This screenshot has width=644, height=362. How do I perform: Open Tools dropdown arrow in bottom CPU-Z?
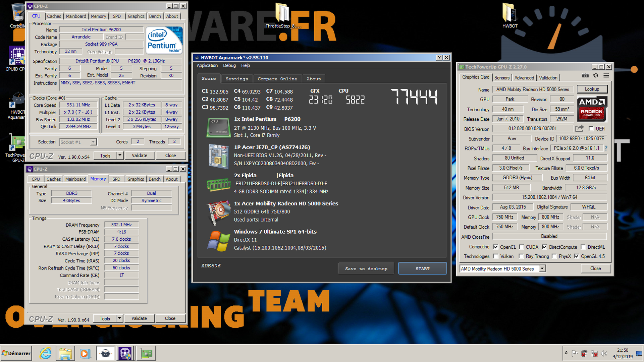click(x=120, y=318)
